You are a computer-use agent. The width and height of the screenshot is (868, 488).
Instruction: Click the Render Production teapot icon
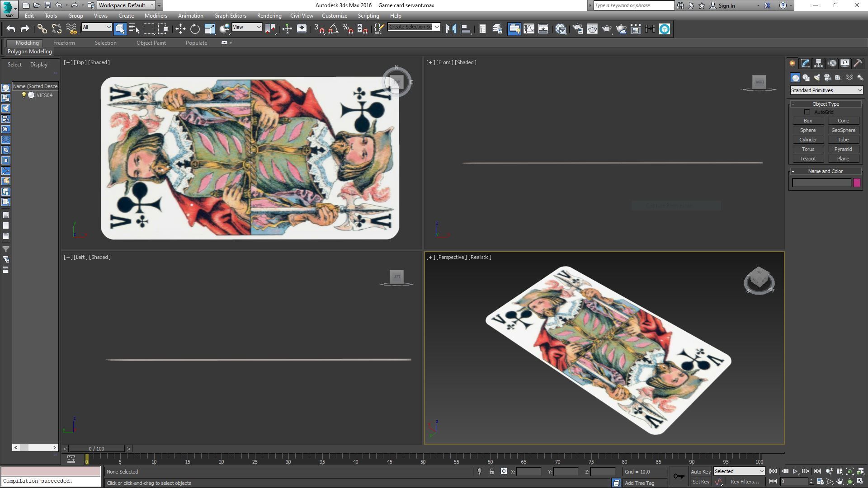point(607,29)
